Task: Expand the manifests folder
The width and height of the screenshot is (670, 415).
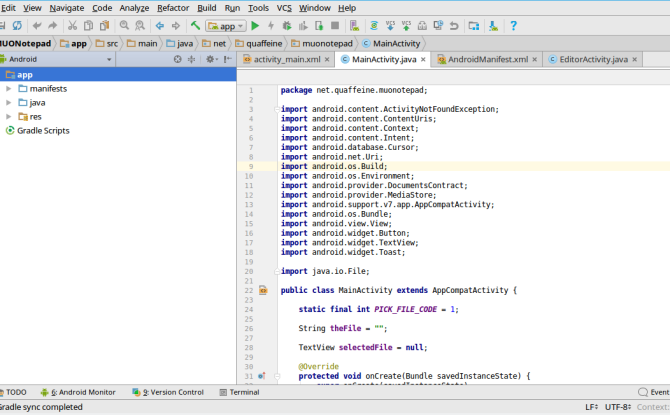Action: [9, 88]
